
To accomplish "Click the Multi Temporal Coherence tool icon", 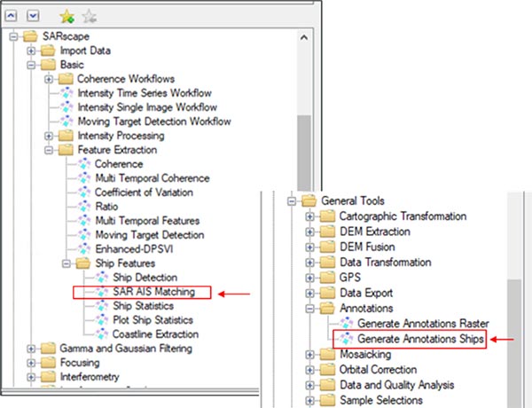I will 84,178.
